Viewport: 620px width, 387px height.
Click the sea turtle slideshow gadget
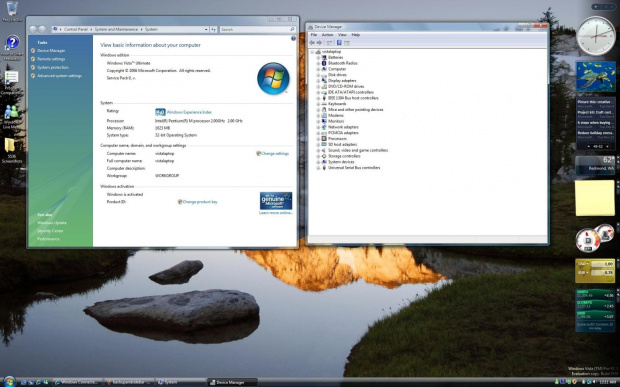pyautogui.click(x=595, y=77)
